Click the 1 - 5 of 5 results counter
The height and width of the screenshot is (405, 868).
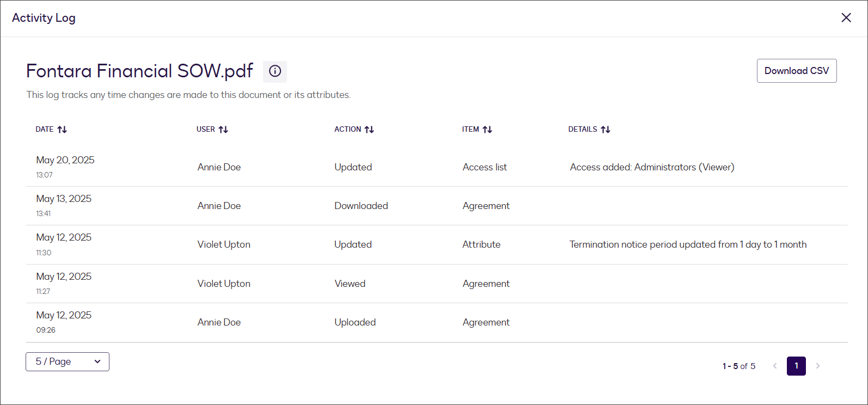pos(738,366)
